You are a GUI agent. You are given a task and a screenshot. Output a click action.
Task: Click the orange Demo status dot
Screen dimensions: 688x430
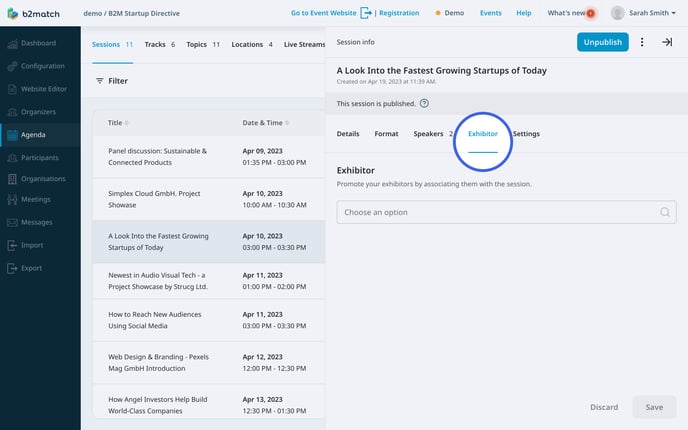tap(438, 13)
